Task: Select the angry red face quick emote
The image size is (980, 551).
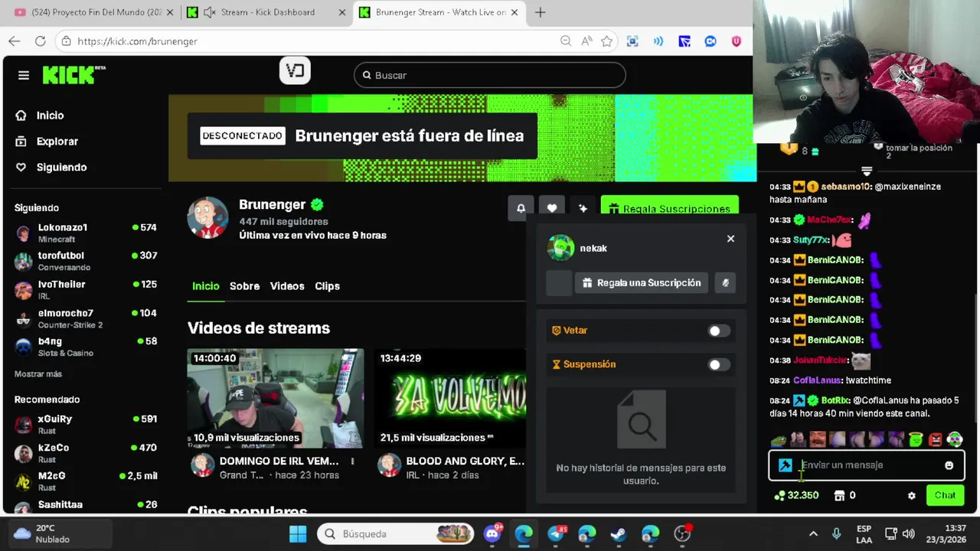Action: click(x=935, y=440)
